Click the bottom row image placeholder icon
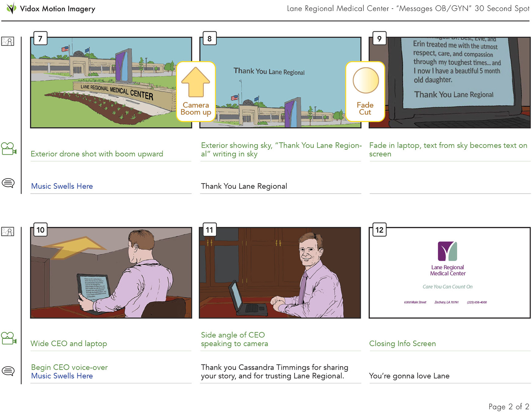This screenshot has height=413, width=532. click(x=8, y=231)
